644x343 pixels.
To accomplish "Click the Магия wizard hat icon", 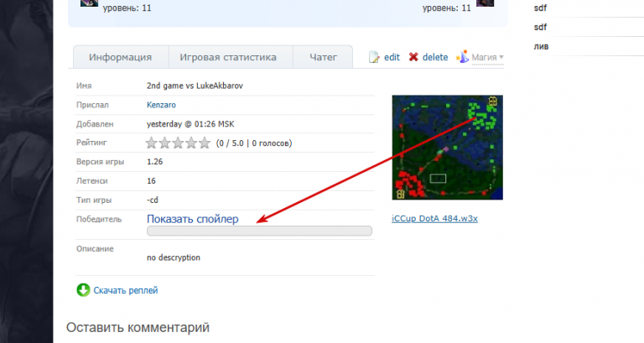I will (463, 57).
